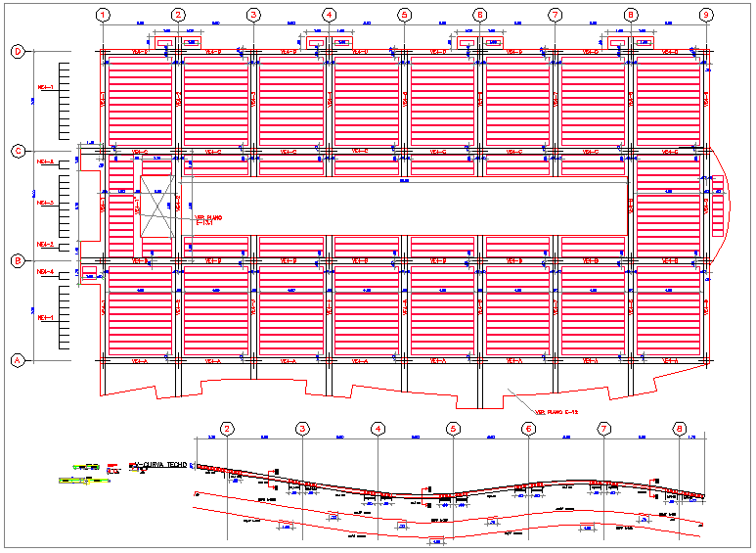The height and width of the screenshot is (553, 756).
Task: Select grid bubble 5 in the roof curve section
Action: coord(453,429)
